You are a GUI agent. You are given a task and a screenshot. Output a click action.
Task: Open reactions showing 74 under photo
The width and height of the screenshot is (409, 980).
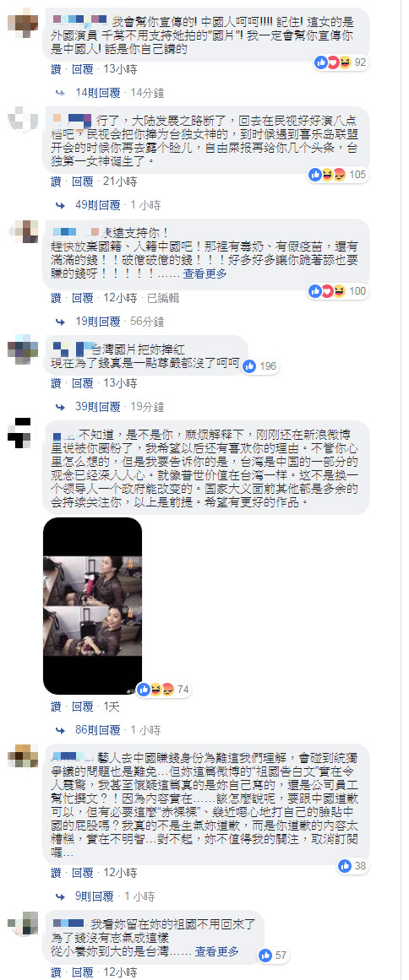pyautogui.click(x=165, y=690)
